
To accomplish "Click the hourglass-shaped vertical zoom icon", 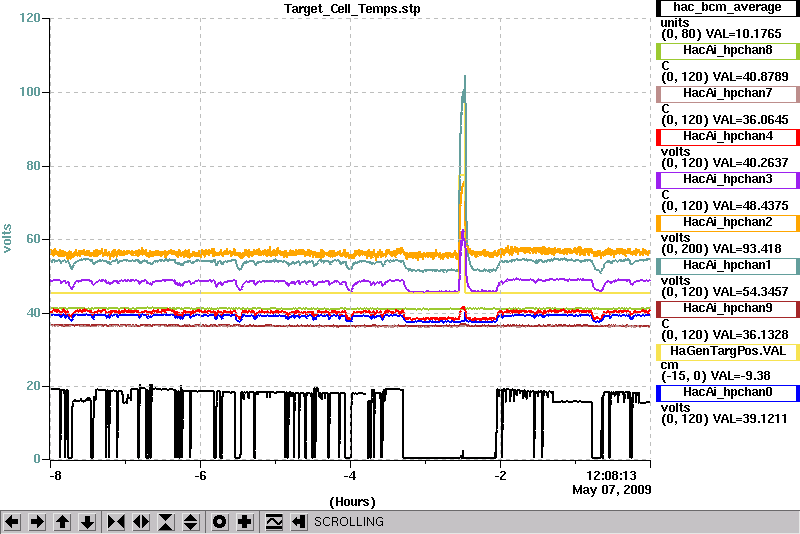I will coord(166,522).
